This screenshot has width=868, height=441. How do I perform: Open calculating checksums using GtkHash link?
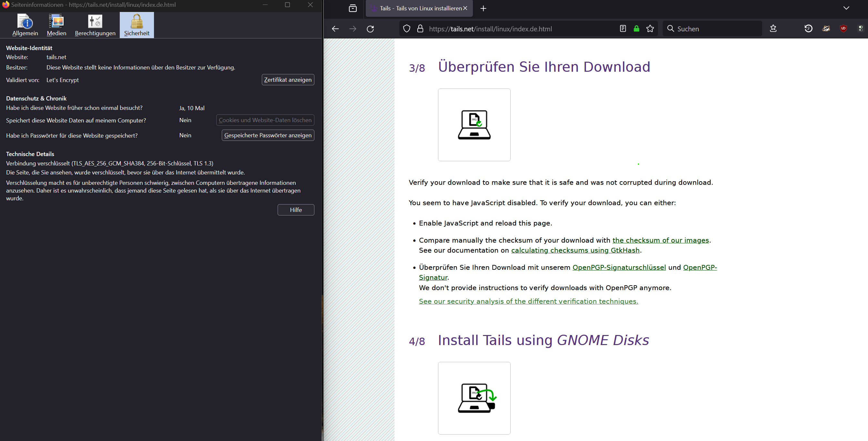click(x=575, y=250)
